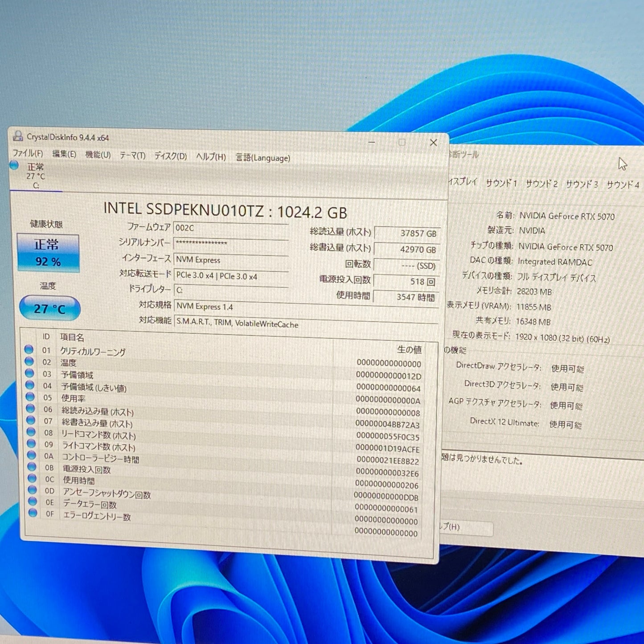The image size is (644, 644).
Task: Click the ID column header
Action: (x=46, y=336)
